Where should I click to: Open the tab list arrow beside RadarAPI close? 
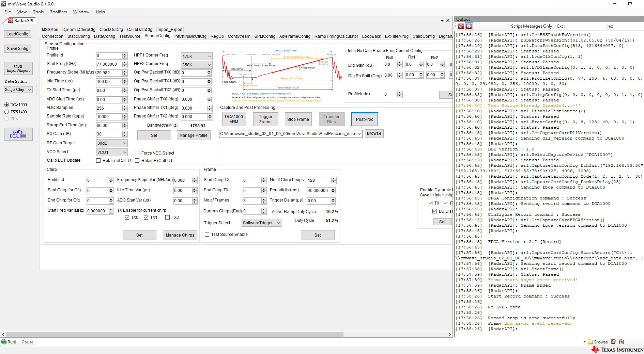click(442, 21)
